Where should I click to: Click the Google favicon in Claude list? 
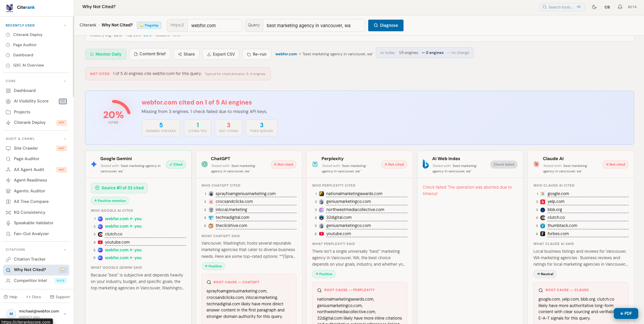click(x=543, y=194)
